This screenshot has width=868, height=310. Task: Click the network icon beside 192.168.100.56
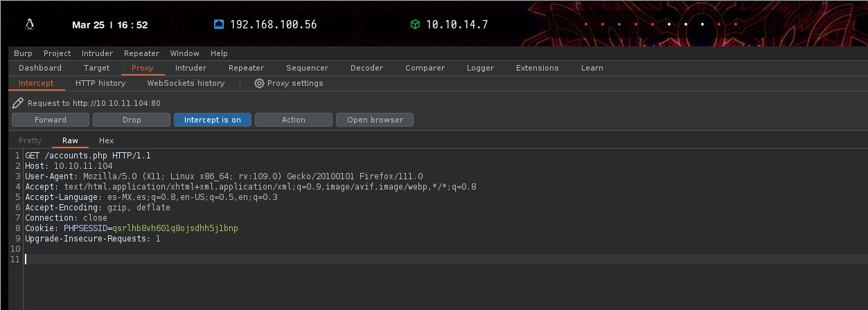pos(219,25)
